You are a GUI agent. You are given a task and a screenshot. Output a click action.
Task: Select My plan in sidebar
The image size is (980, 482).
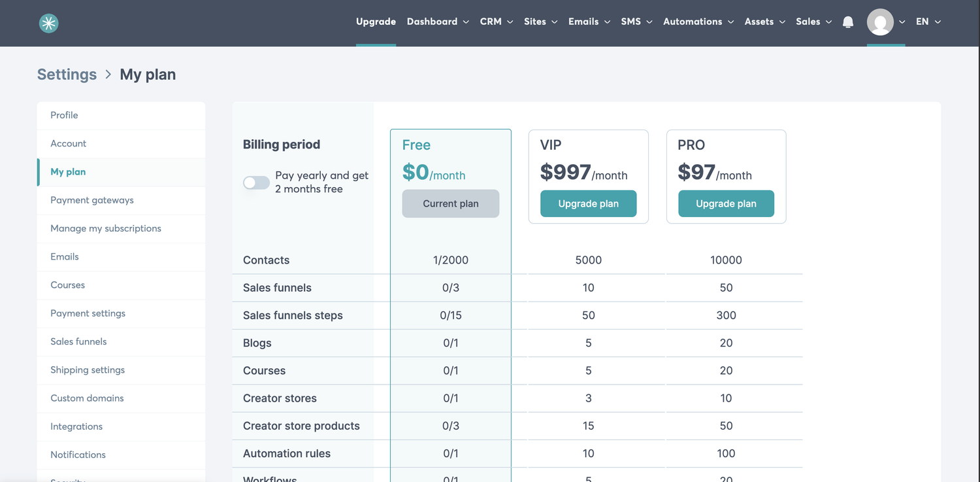[121, 172]
